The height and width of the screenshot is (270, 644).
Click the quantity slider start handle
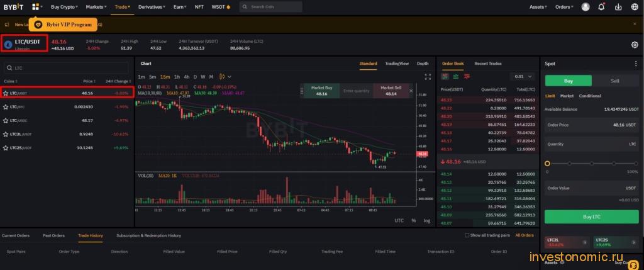tap(547, 163)
